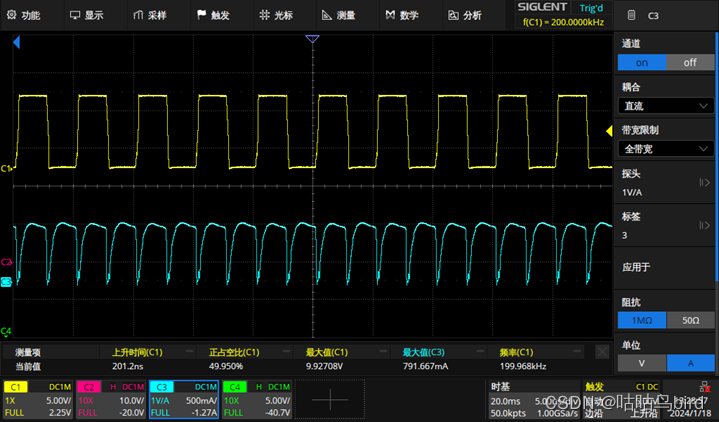Click the 光标 cursors crosshair icon
This screenshot has height=422, width=719.
(x=265, y=15)
